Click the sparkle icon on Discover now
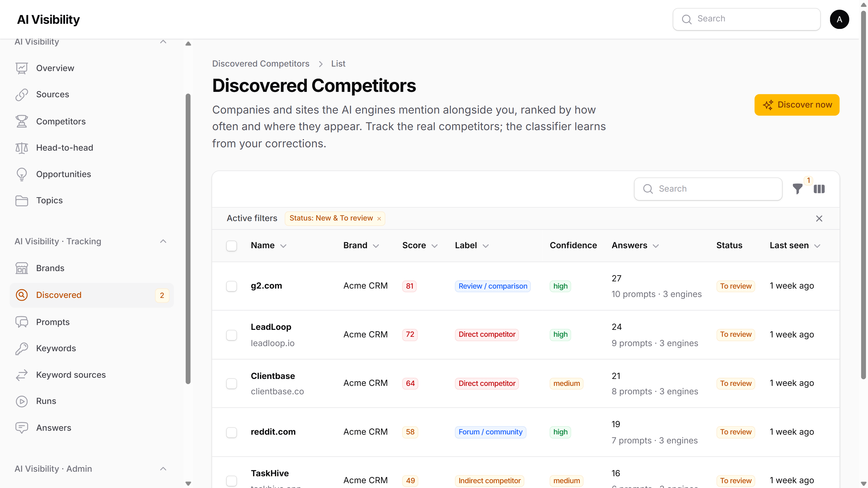Screen dimensions: 868x488 [x=768, y=105]
